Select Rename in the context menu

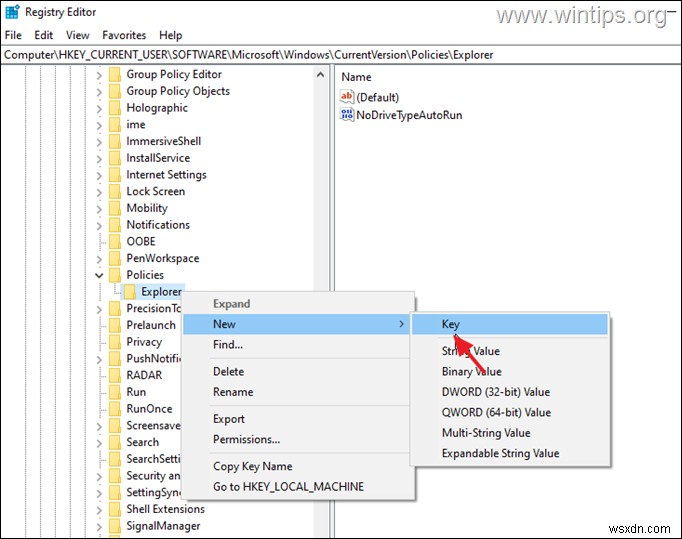tap(296, 392)
